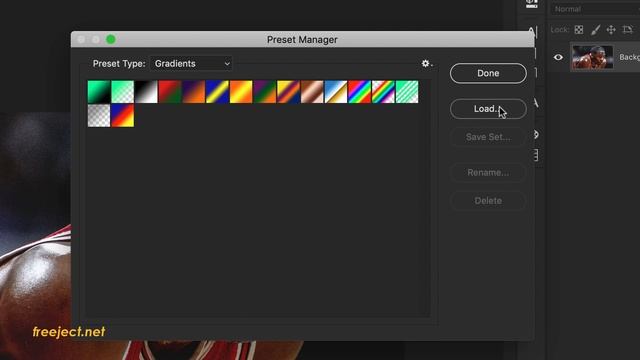Viewport: 640px width, 360px height.
Task: Open the Normal blend mode dropdown
Action: coord(595,9)
